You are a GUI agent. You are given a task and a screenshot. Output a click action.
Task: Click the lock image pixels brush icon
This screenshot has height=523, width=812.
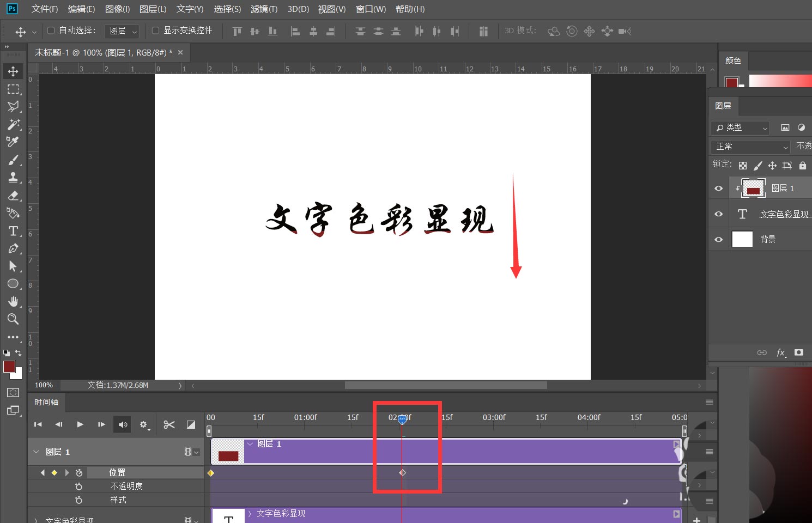tap(758, 166)
